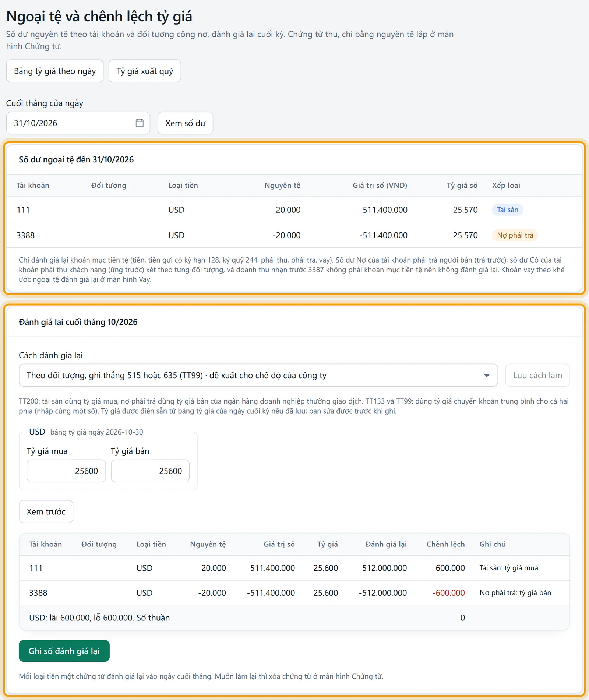Expand the Cách đánh giá lại dropdown

coord(258,375)
